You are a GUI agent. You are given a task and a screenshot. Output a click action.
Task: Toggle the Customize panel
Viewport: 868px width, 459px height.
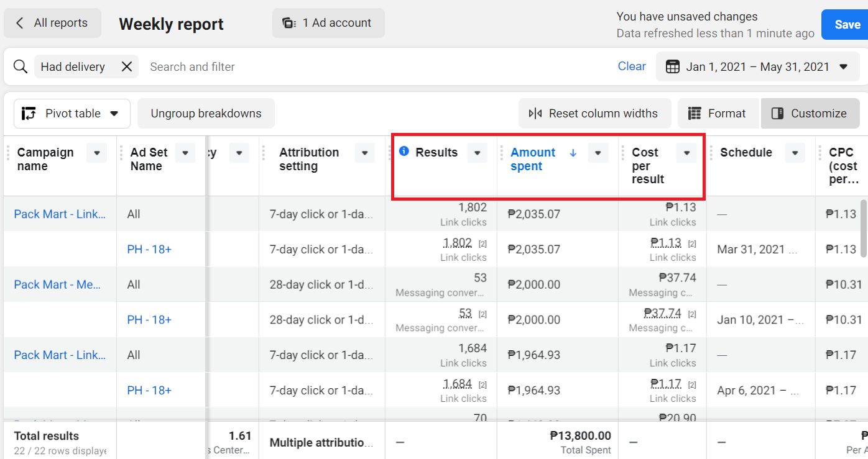click(810, 114)
